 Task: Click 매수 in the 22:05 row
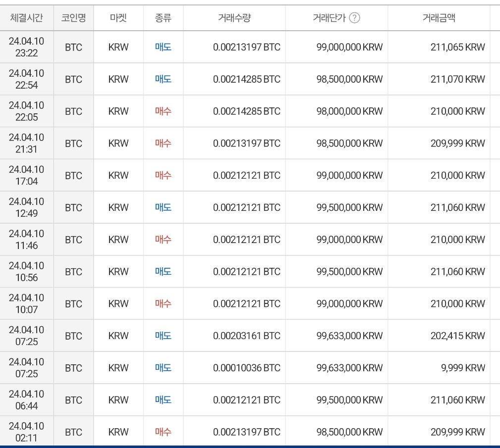pos(163,111)
